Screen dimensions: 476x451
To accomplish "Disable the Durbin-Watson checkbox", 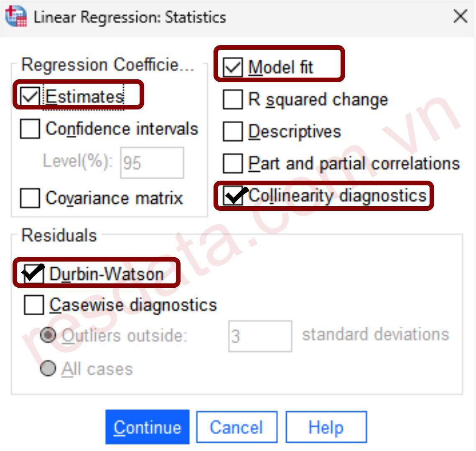I will pos(34,274).
